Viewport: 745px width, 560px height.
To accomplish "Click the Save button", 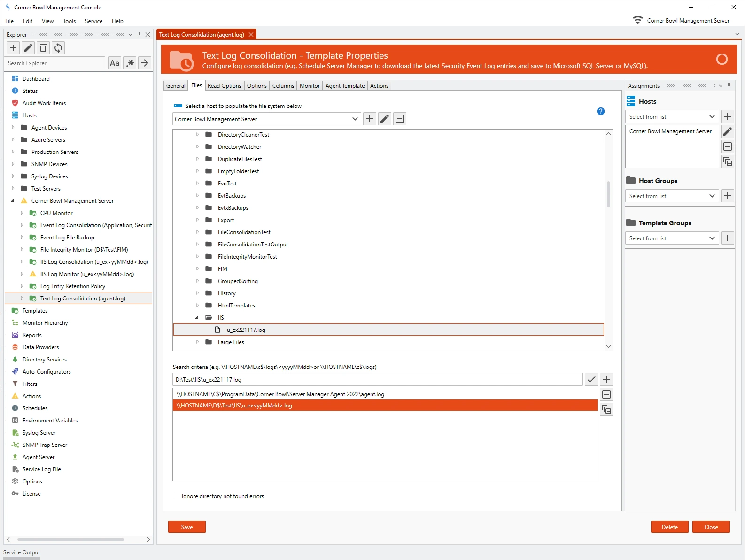I will (186, 527).
